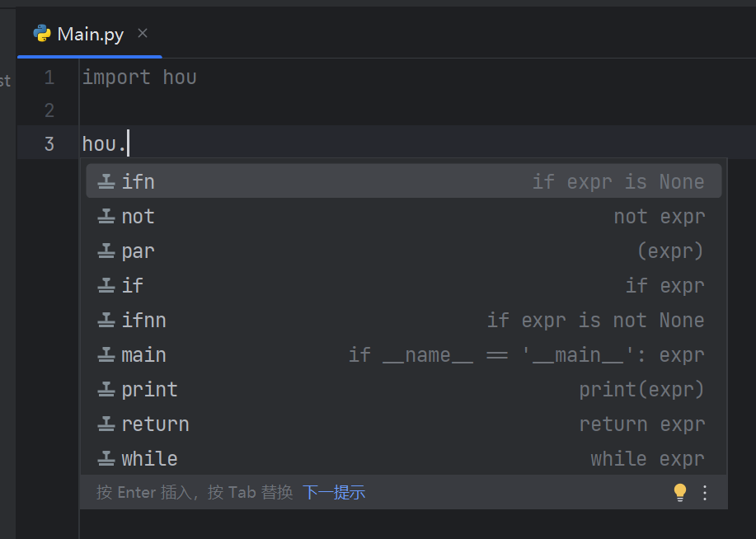756x539 pixels.
Task: Click the lightbulb icon in completion popup
Action: (x=679, y=493)
